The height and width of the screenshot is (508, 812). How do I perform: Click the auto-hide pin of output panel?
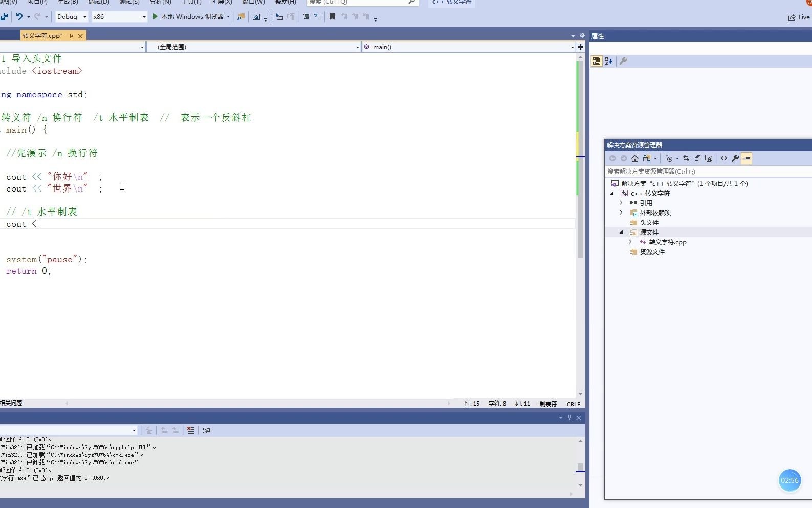[x=569, y=418]
